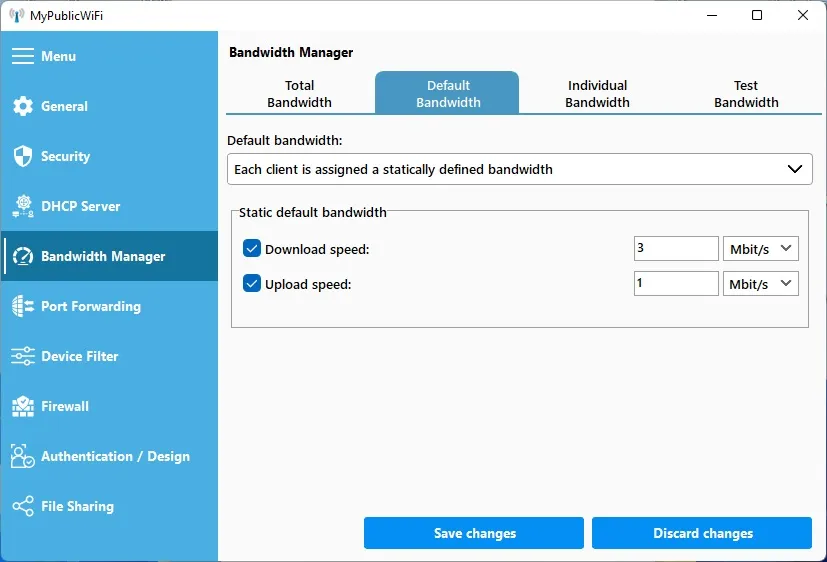
Task: Select the Security shield icon
Action: click(x=22, y=156)
